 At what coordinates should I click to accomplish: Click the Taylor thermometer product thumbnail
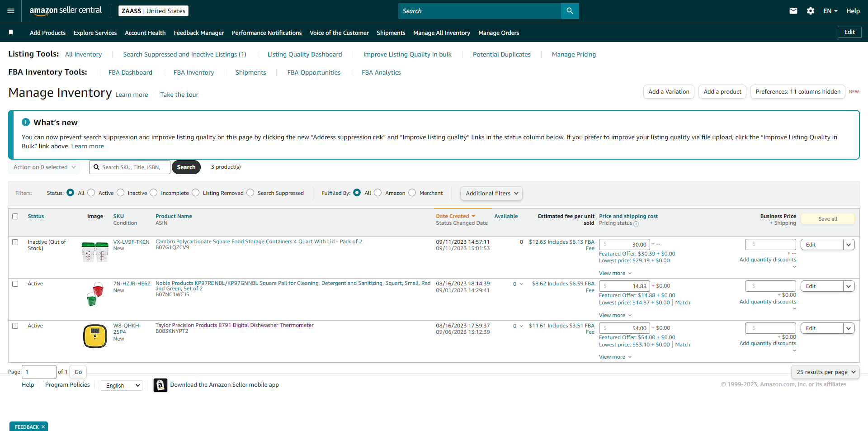click(95, 336)
